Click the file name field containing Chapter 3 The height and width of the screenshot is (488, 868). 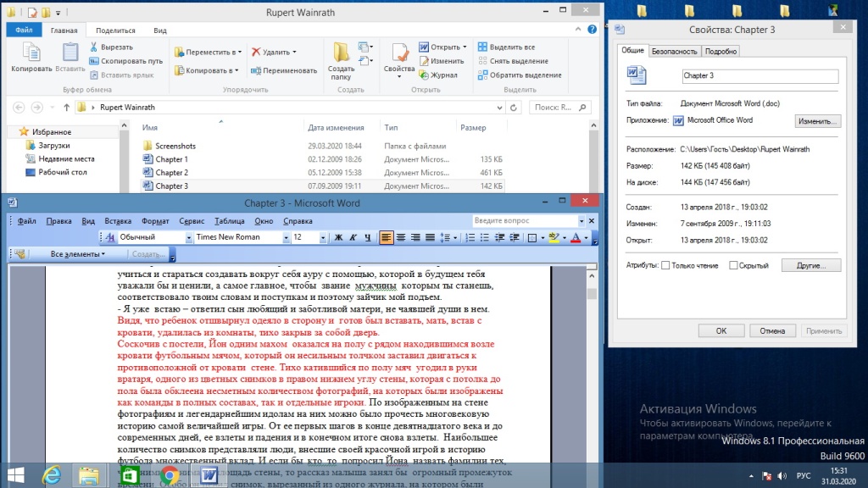click(760, 75)
